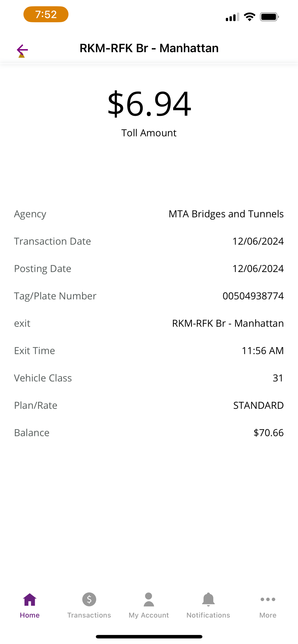Tap the home indicator bar
The height and width of the screenshot is (644, 298).
coord(149,637)
